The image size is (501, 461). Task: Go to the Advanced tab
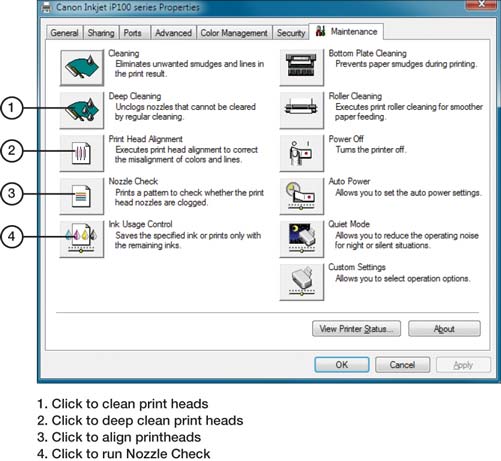(x=173, y=33)
